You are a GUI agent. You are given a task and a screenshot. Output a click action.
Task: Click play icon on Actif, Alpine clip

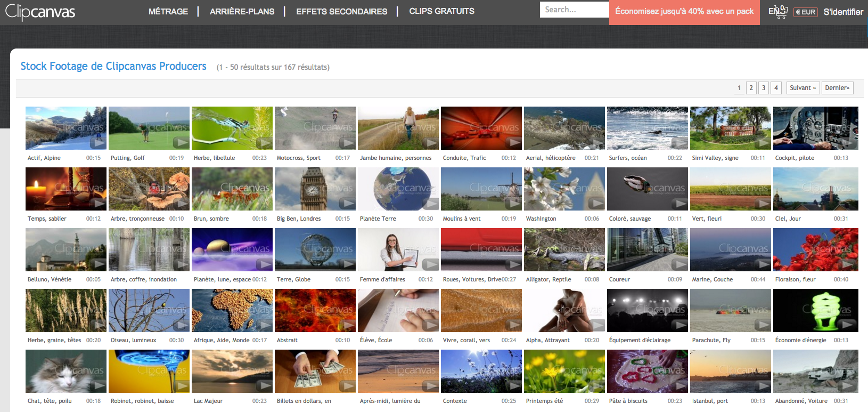pos(98,143)
